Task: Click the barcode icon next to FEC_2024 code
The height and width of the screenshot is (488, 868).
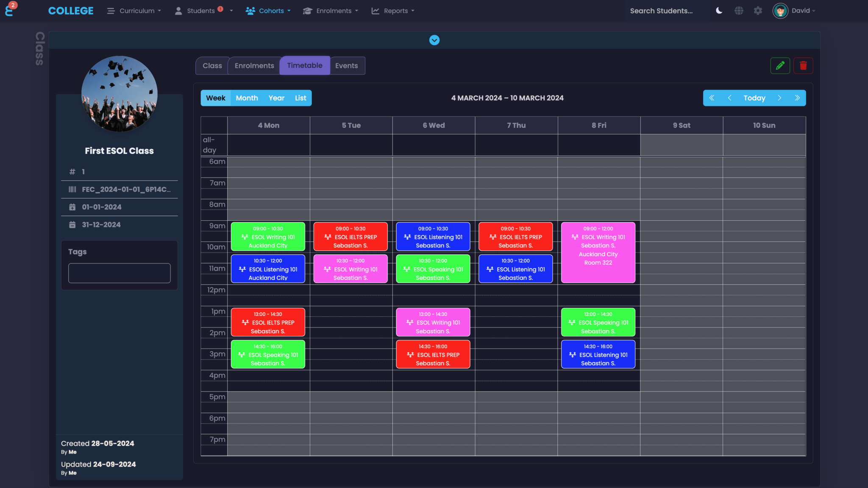Action: coord(72,189)
